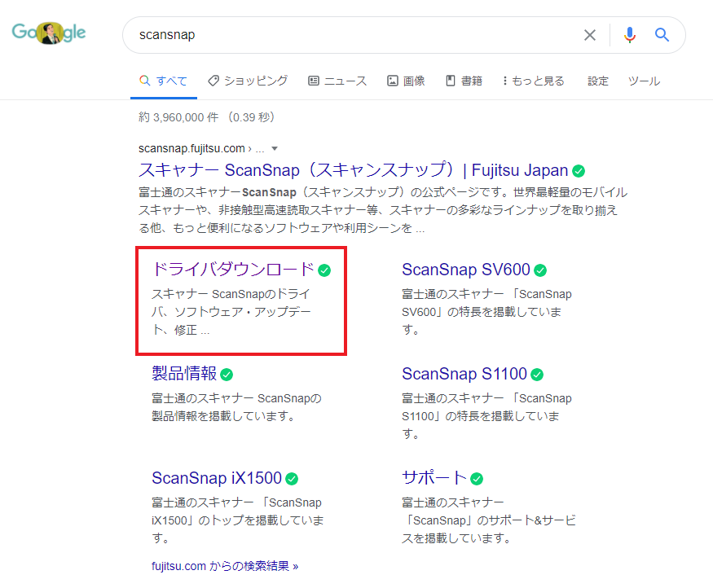Click the 富士通のスキャナーScanSnap result description
The image size is (713, 588).
tap(383, 210)
